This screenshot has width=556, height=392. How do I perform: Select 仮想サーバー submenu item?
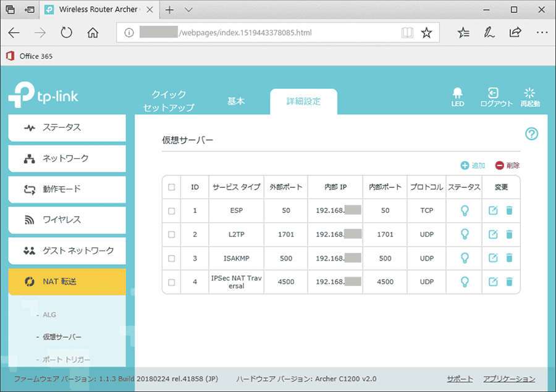[x=62, y=336]
